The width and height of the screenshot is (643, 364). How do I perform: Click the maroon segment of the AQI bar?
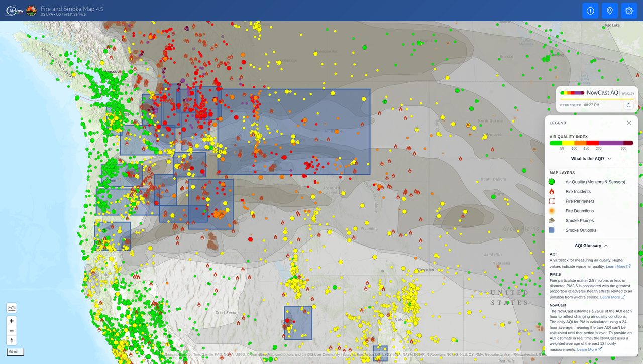628,143
